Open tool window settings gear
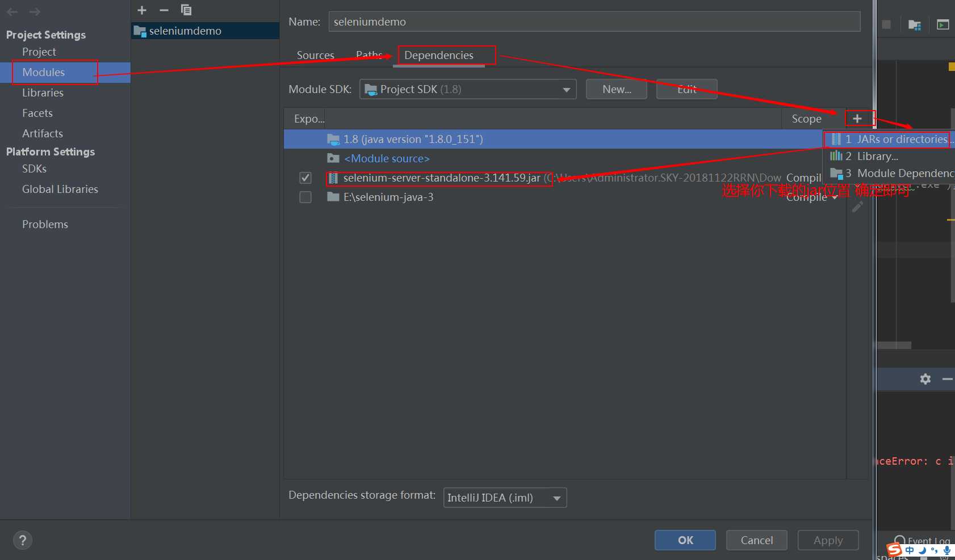 [925, 379]
